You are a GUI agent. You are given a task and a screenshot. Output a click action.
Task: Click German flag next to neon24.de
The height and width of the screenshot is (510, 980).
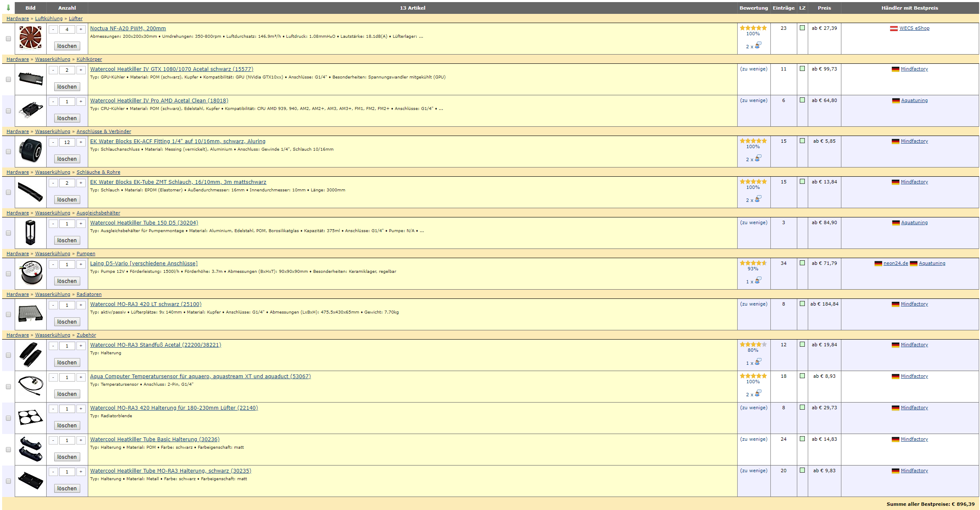pyautogui.click(x=878, y=264)
